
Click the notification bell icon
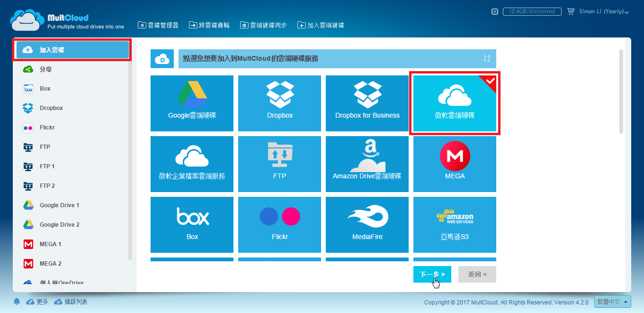point(17,302)
